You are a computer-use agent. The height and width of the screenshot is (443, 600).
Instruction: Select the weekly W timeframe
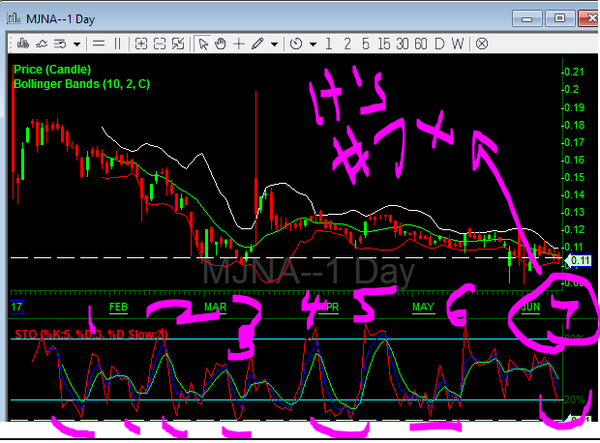457,44
